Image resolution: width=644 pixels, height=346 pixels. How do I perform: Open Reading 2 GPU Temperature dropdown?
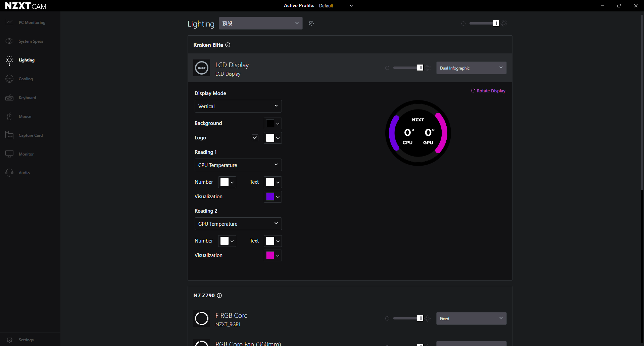tap(238, 224)
